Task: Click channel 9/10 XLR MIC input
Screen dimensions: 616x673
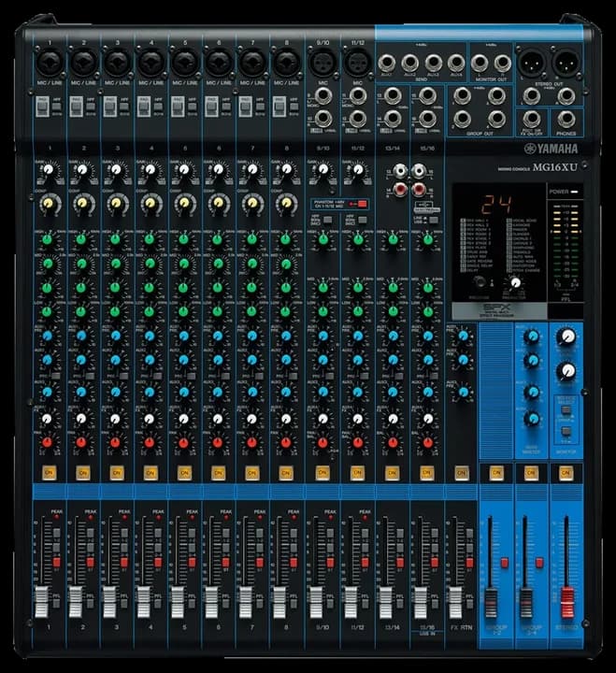Action: (x=322, y=63)
